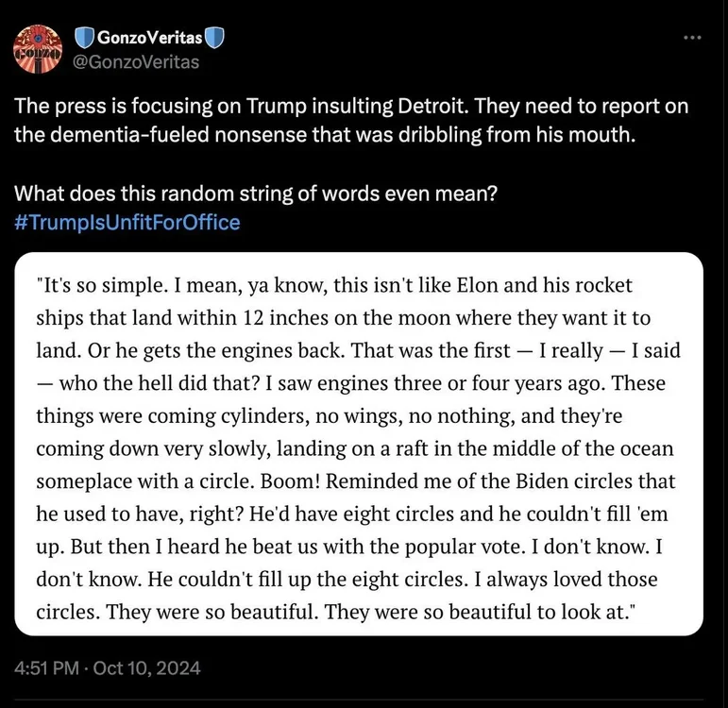Click the sentence about press focusing on Detroit
This screenshot has height=708, width=728.
(351, 106)
